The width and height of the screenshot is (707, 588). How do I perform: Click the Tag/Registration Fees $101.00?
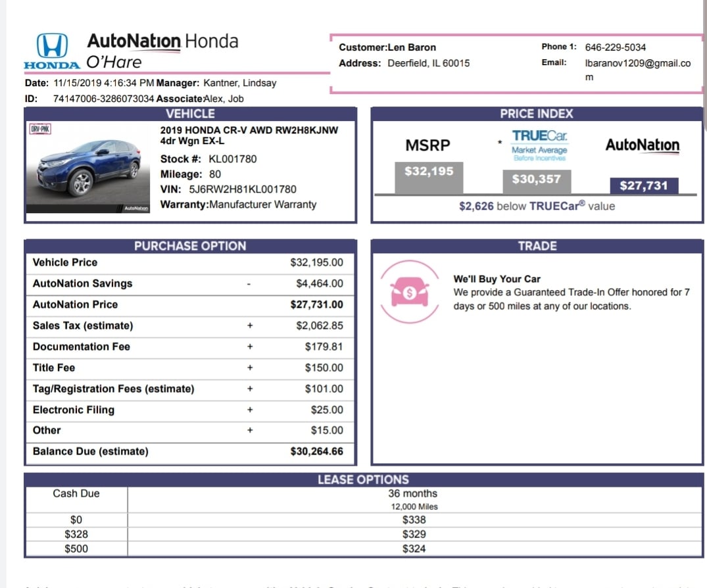[324, 389]
